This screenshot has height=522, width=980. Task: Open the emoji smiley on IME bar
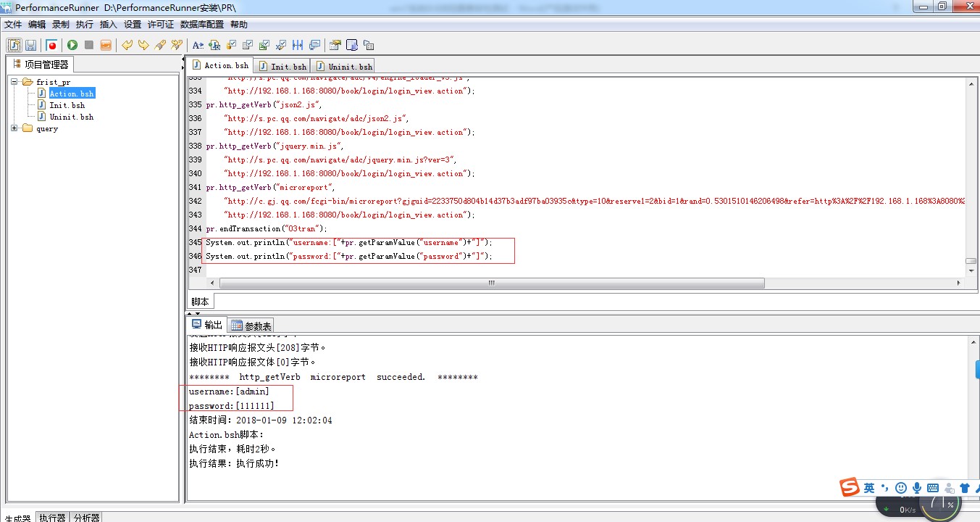[x=901, y=488]
